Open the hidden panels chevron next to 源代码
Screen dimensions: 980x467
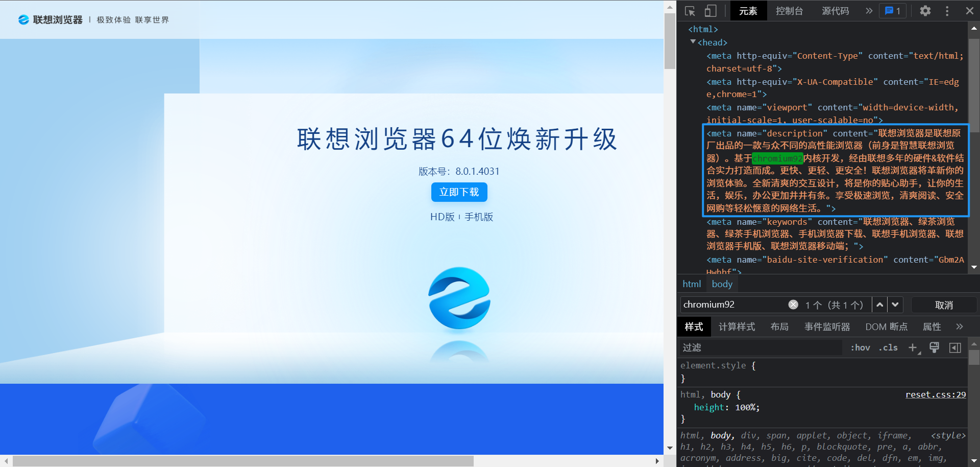[x=868, y=11]
